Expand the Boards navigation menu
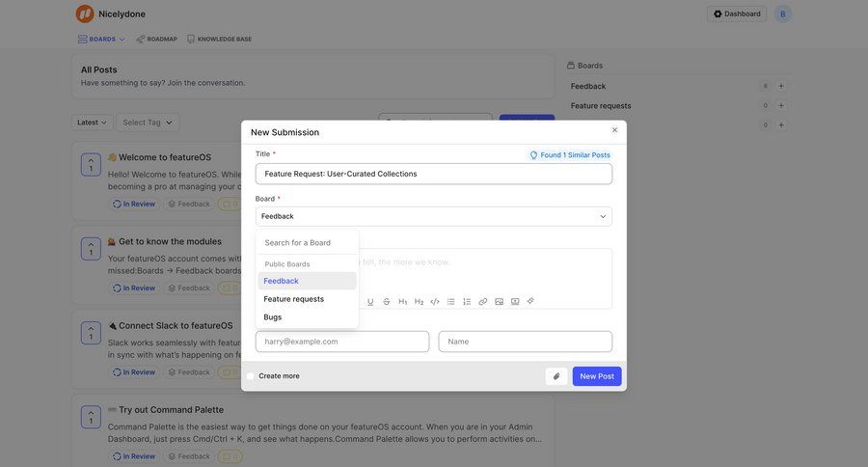868x467 pixels. tap(101, 40)
